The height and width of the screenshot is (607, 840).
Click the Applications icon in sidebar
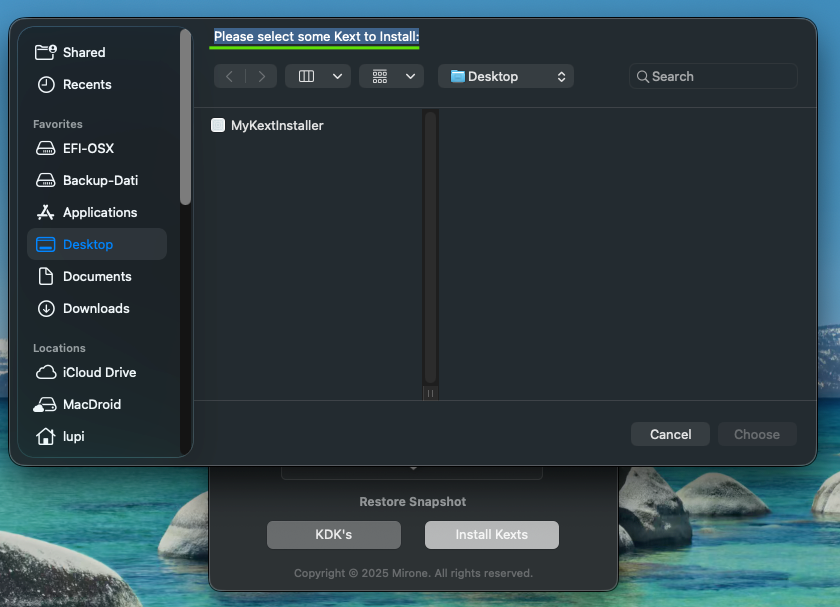coord(46,213)
